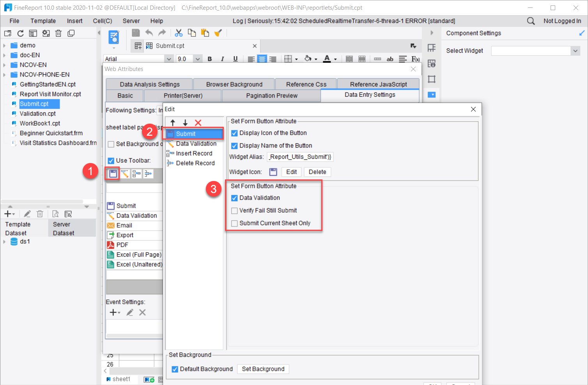This screenshot has height=385, width=588.
Task: Add a new event in Event Settings
Action: click(115, 312)
